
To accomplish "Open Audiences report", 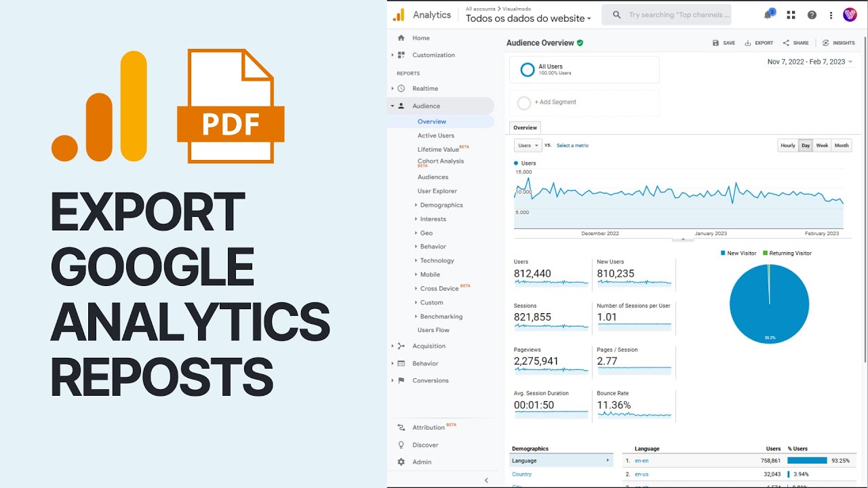I will tap(433, 178).
